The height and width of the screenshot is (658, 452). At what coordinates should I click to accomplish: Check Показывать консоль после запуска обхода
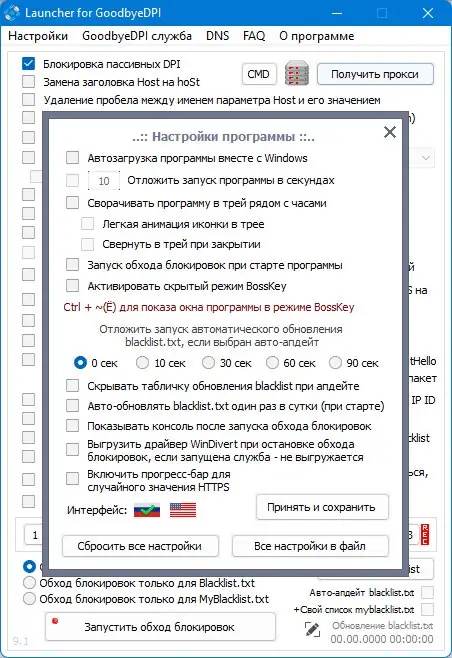(72, 426)
